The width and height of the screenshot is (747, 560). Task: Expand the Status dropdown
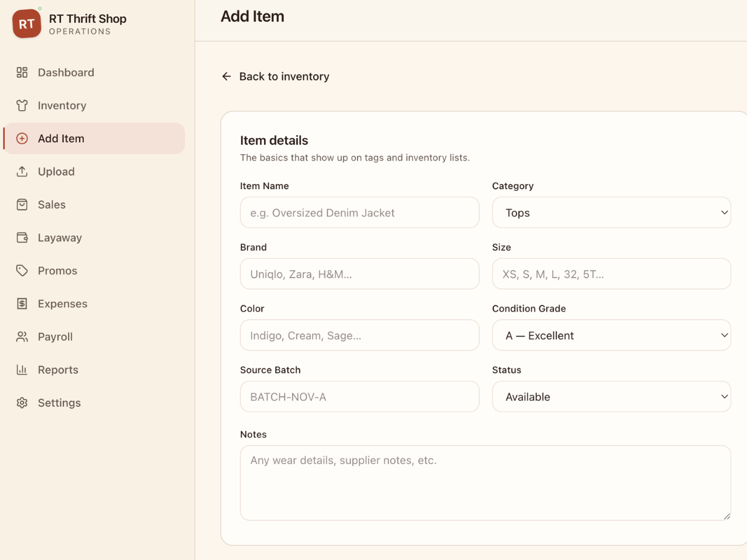pos(611,396)
